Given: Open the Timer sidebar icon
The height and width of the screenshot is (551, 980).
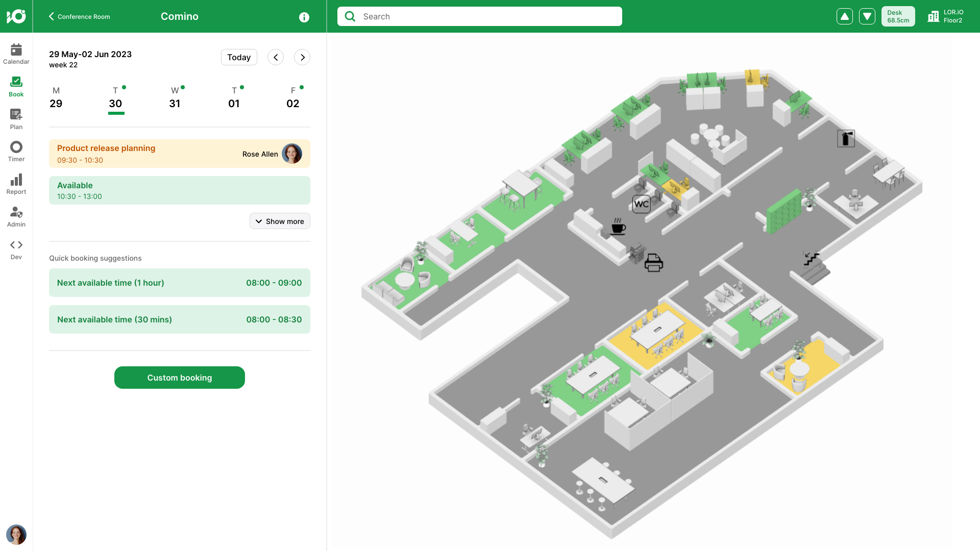Looking at the screenshot, I should coord(16,152).
